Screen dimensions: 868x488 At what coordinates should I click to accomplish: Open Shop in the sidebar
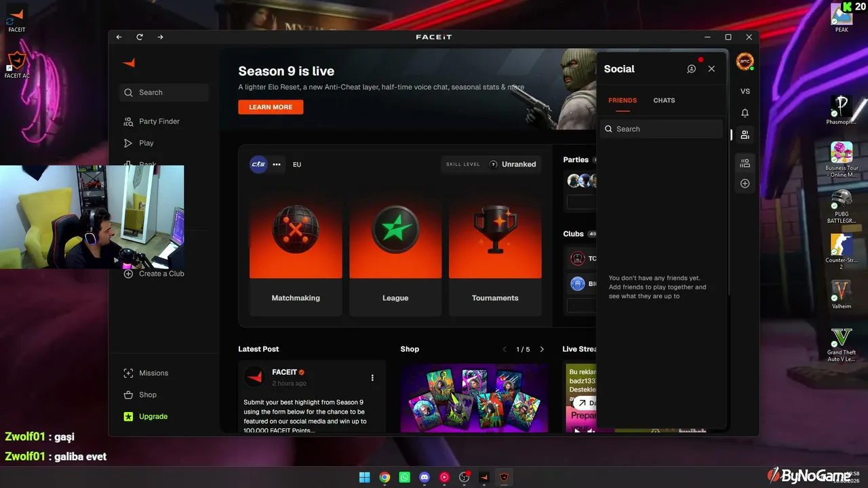pos(148,395)
